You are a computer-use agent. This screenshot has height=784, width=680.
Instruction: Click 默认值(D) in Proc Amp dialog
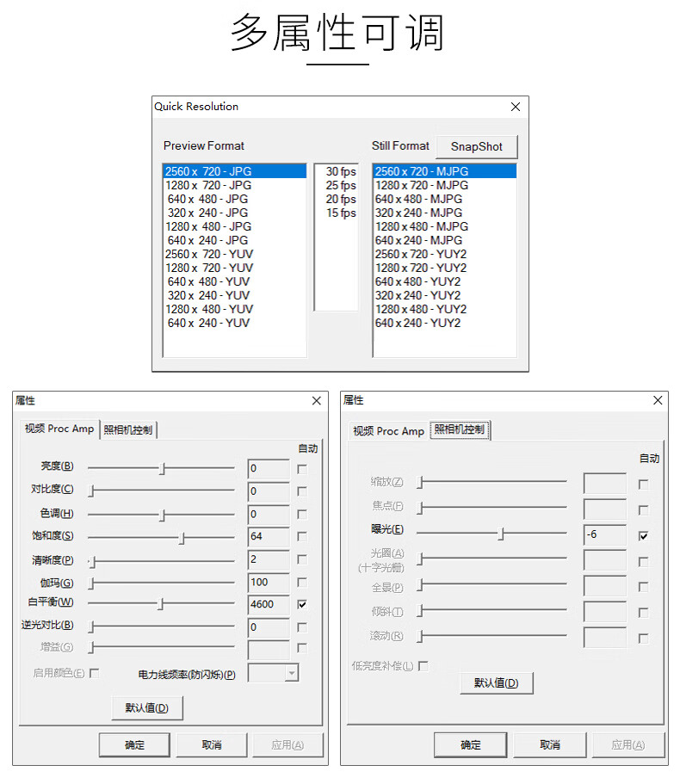click(147, 708)
